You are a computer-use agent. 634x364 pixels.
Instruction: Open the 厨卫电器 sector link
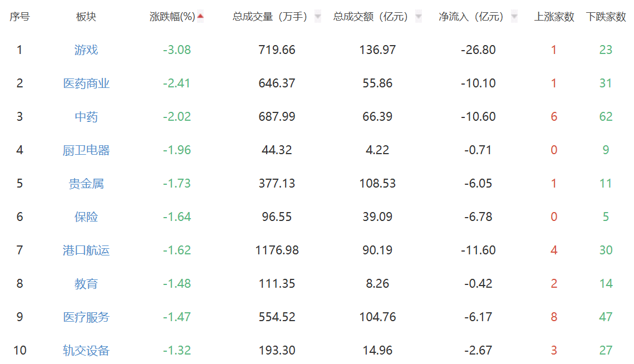pos(86,150)
